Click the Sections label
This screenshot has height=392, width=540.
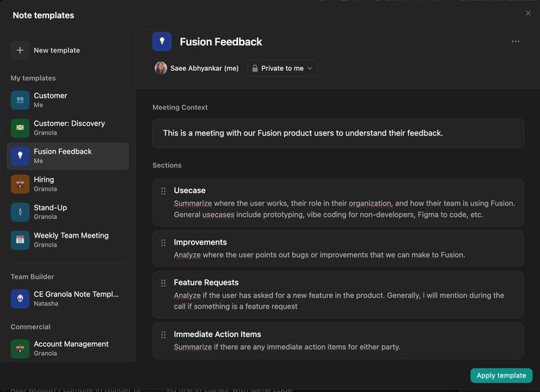[x=167, y=165]
